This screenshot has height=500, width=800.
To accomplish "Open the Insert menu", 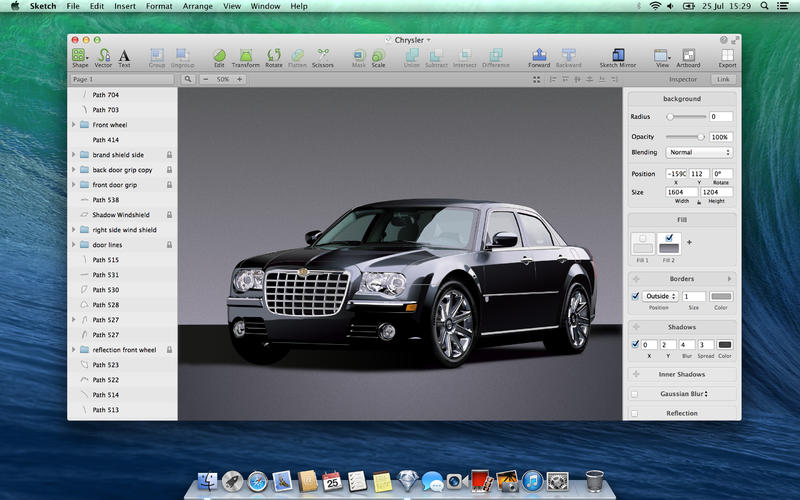I will (x=125, y=6).
